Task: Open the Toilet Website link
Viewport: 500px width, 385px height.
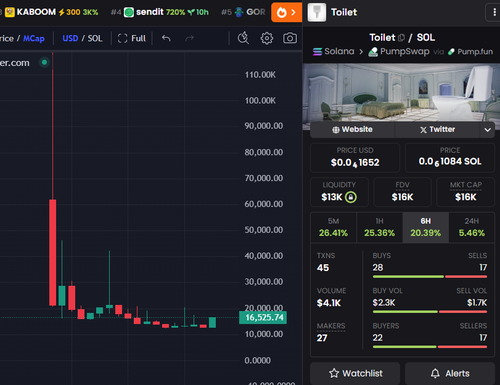Action: point(352,130)
